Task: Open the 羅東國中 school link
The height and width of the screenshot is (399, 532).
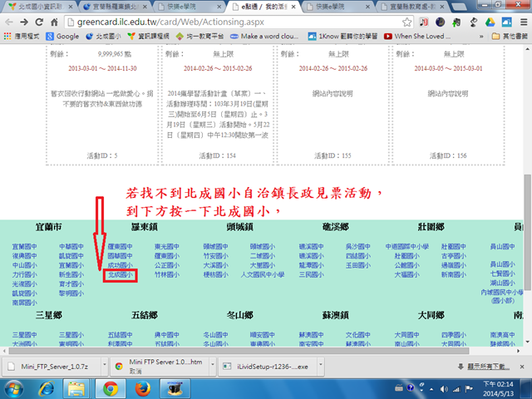Action: click(120, 247)
